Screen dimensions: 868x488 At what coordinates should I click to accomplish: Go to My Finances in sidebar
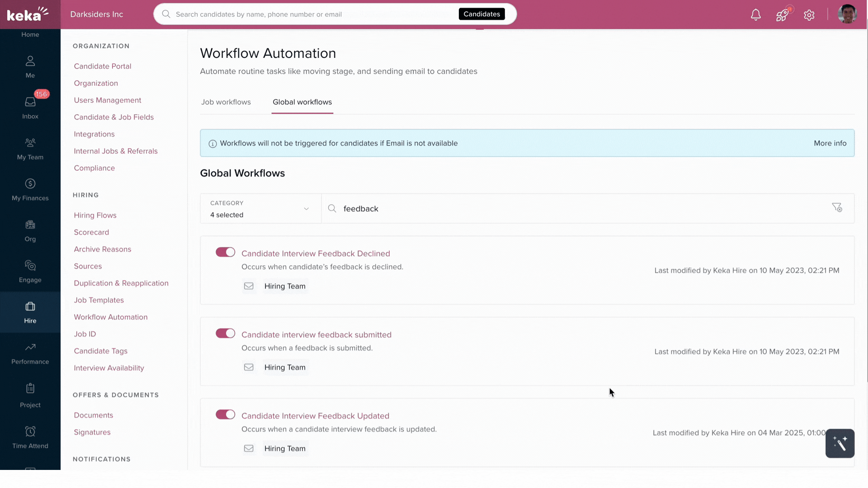pos(30,189)
